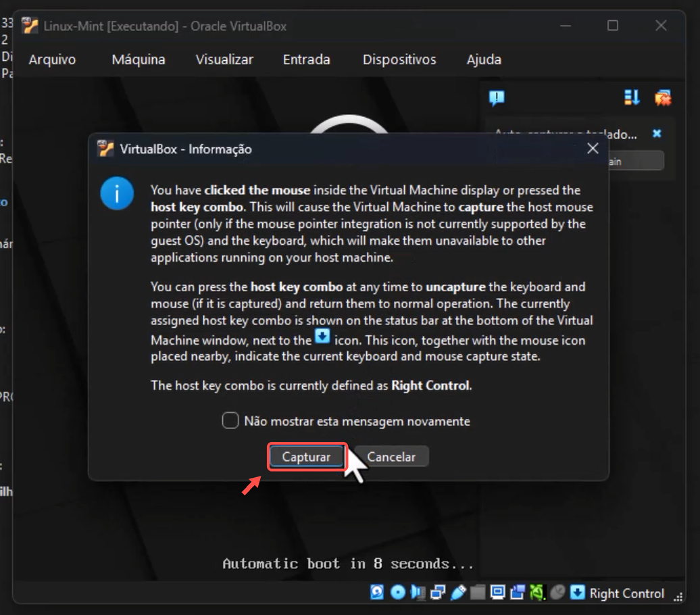
Task: Click the keyboard capture arrow icon
Action: 577,592
